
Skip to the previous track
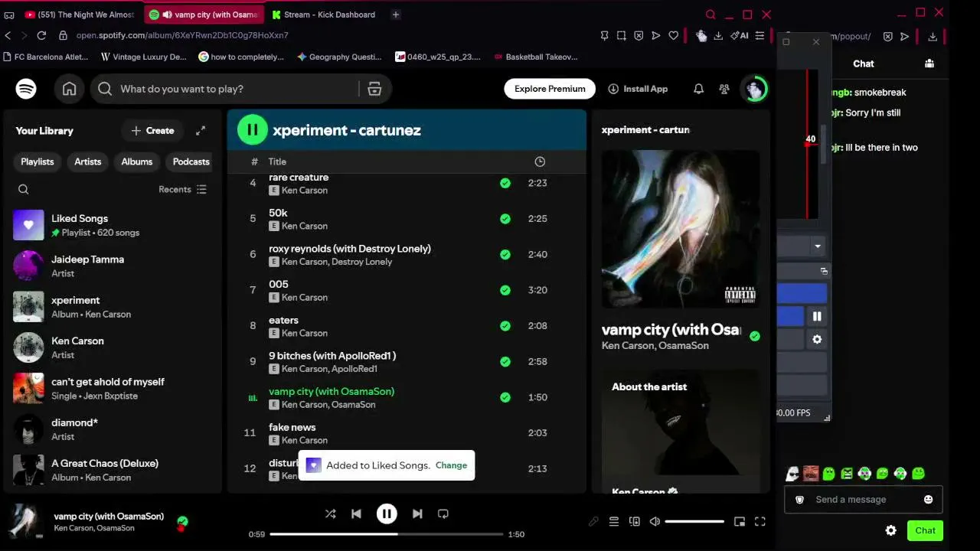(356, 514)
